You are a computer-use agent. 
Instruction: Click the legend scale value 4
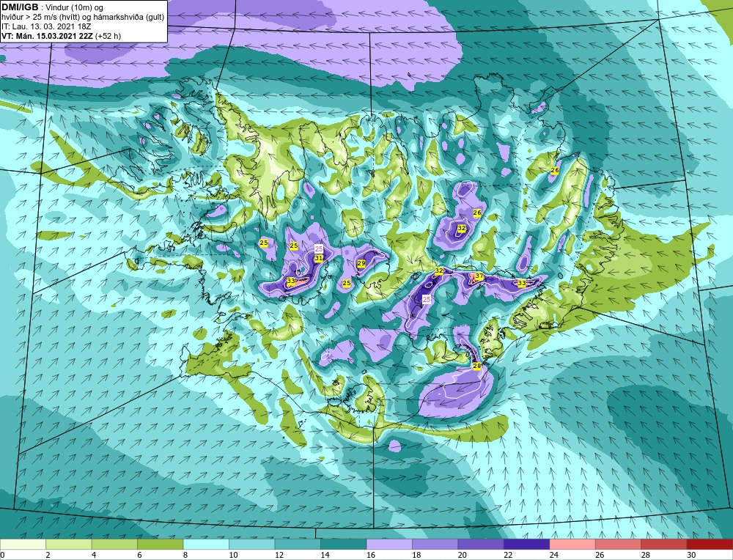pyautogui.click(x=94, y=555)
